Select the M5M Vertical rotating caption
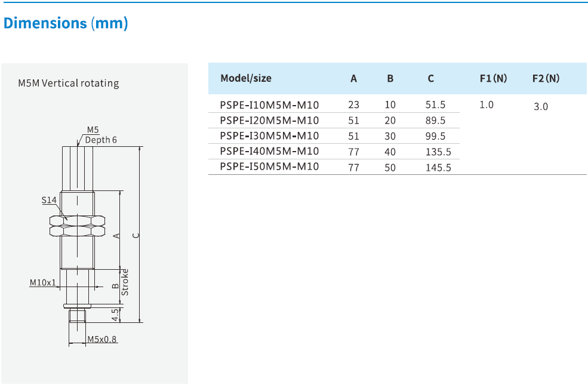 tap(69, 83)
